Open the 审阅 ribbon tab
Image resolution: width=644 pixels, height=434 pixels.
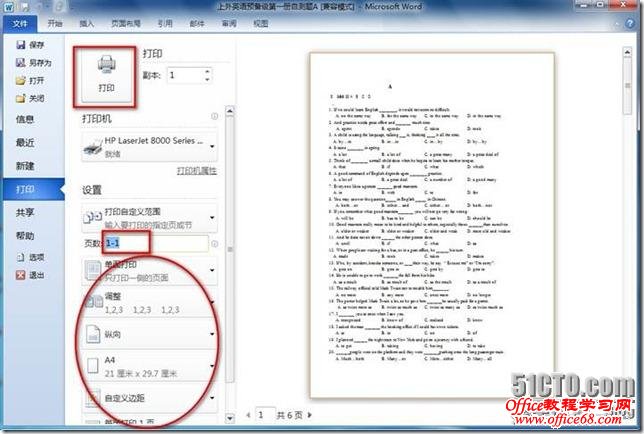tap(229, 23)
